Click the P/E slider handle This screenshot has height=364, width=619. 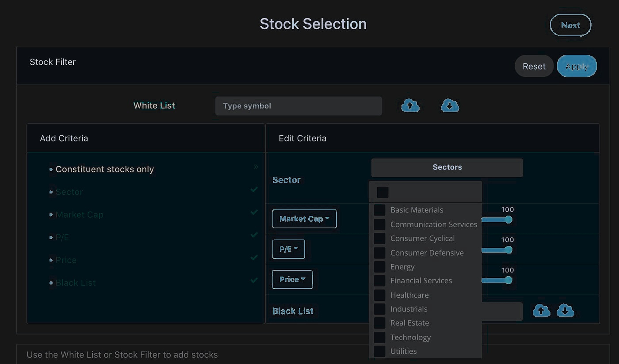click(x=508, y=250)
